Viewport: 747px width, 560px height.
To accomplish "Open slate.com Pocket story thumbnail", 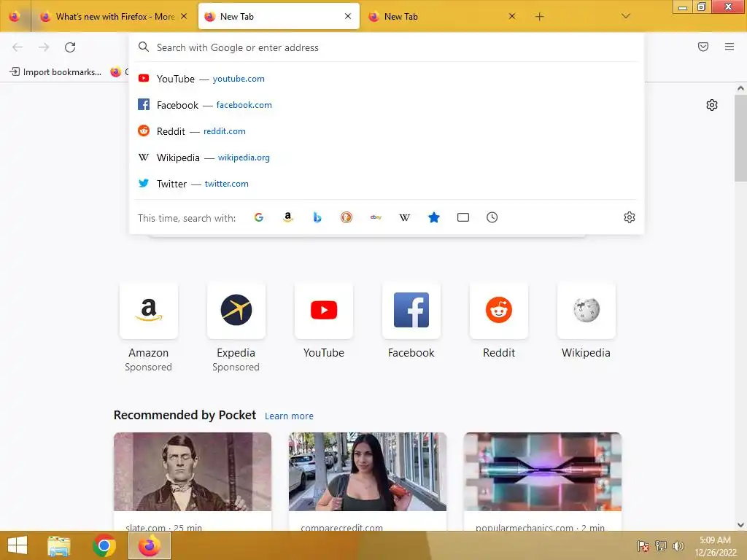I will point(193,472).
